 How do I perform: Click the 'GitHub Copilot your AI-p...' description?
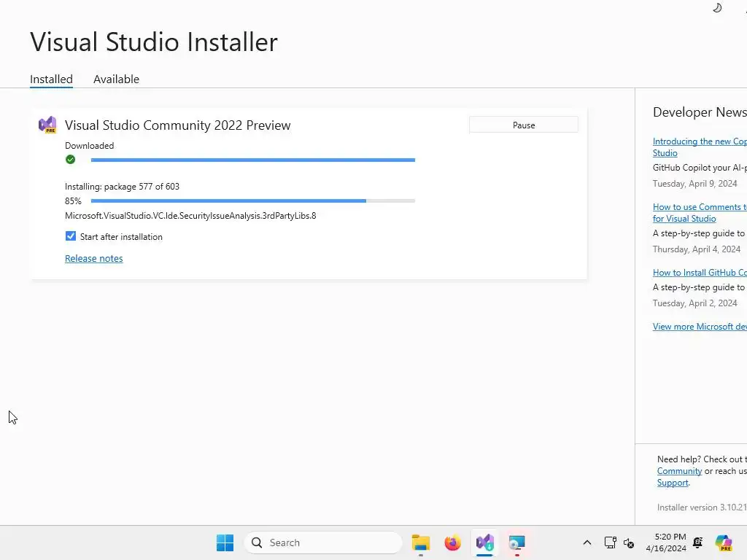click(x=700, y=168)
